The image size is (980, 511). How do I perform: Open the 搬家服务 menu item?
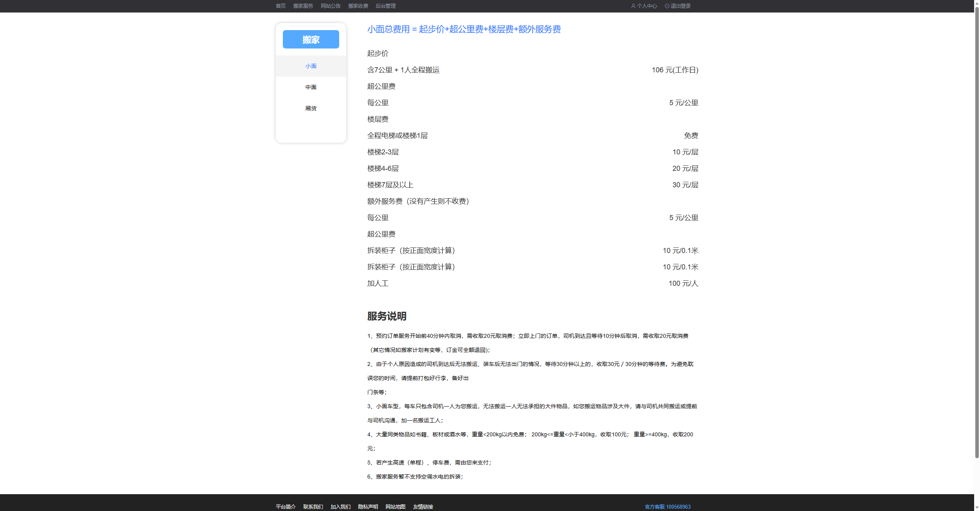click(303, 6)
